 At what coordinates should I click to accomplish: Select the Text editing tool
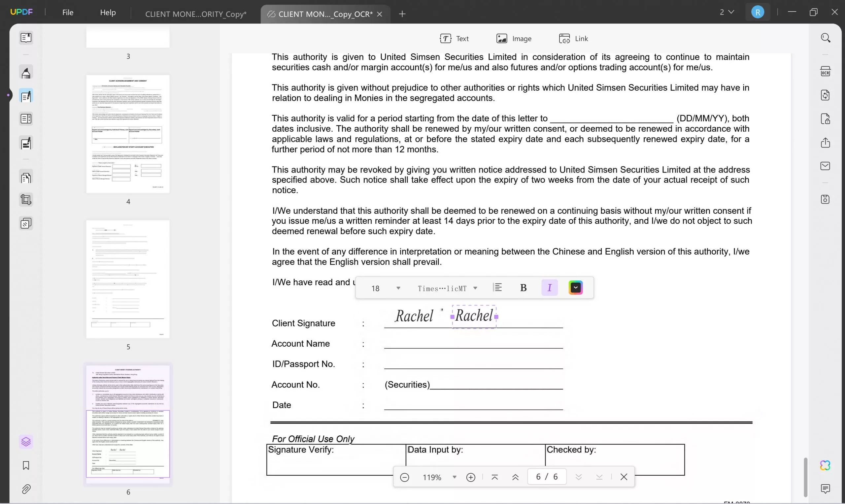455,38
